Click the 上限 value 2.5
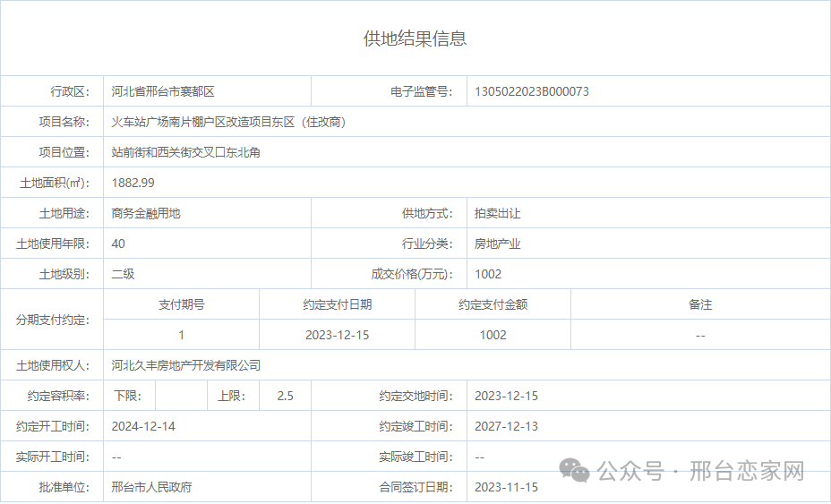Viewport: 831px width, 504px height. [x=285, y=397]
